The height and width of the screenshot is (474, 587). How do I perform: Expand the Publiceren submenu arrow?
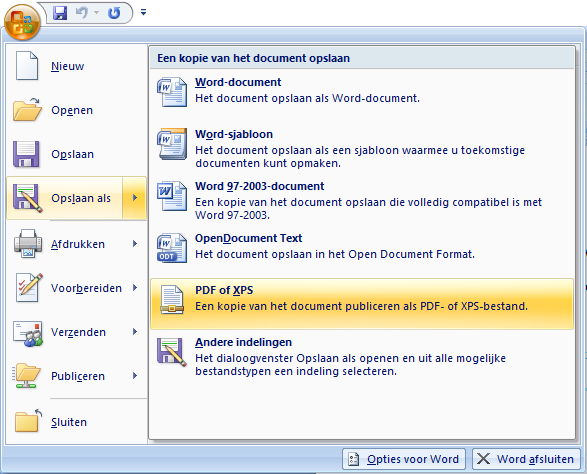(135, 376)
